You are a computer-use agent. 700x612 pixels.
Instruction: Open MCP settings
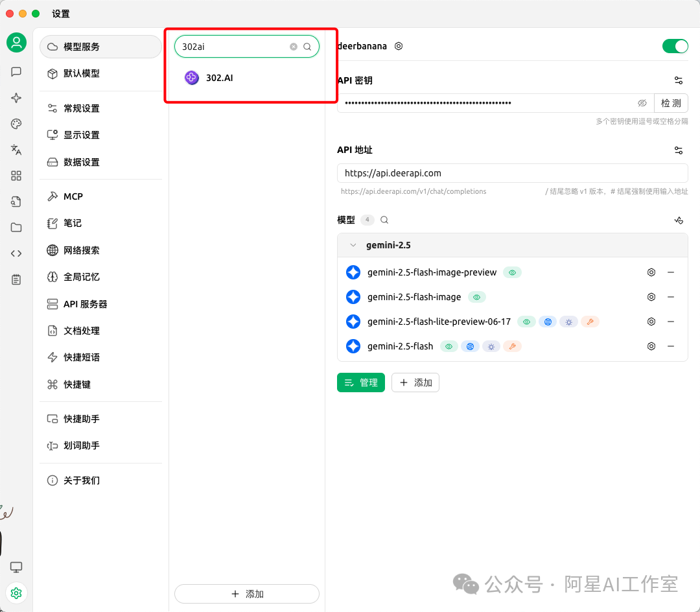coord(100,196)
